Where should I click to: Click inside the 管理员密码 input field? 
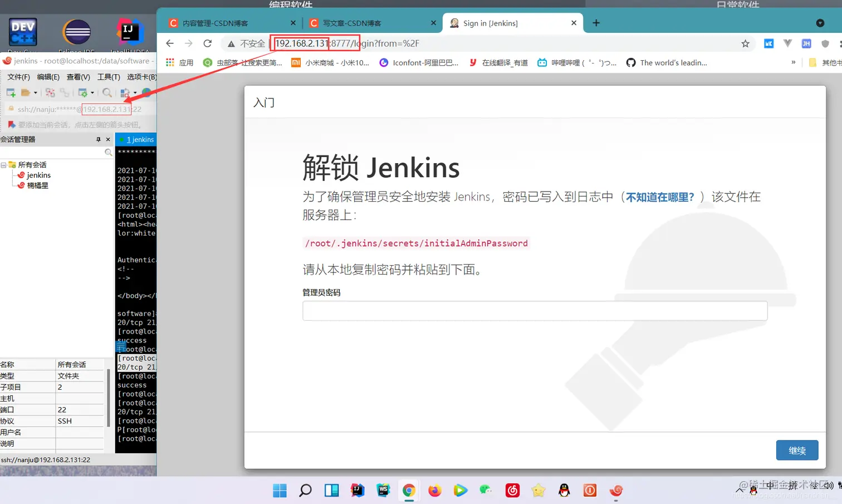pos(535,310)
